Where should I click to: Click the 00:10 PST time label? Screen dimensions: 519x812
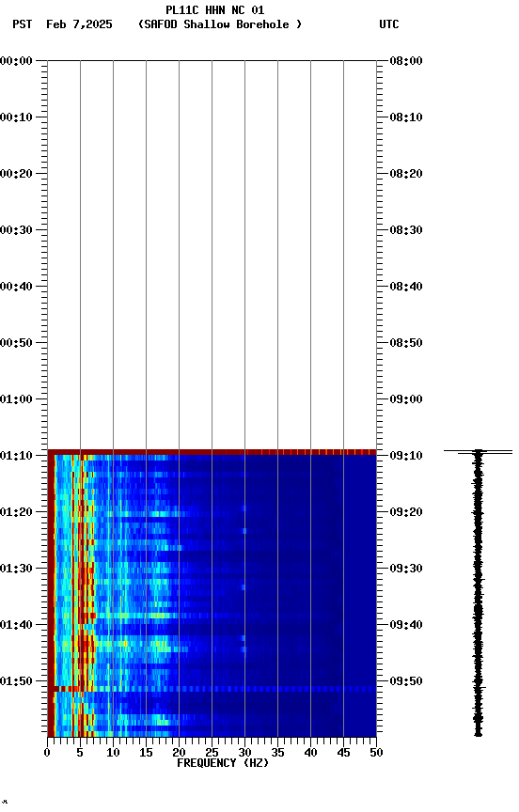pos(16,117)
